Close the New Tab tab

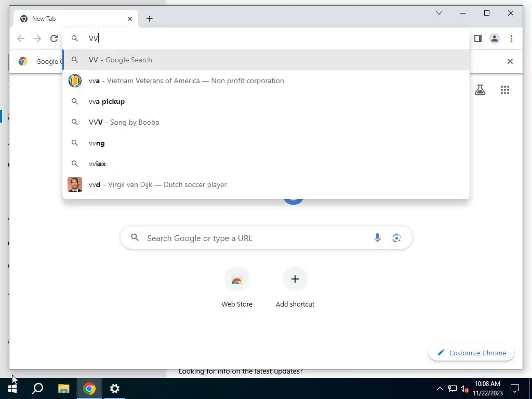click(129, 19)
